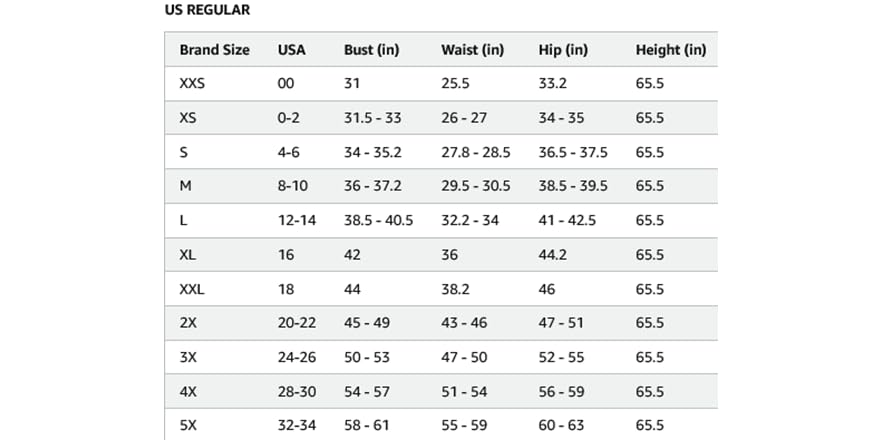Click USA size 12-14 cell
Screen dimensions: 882x441
click(296, 220)
